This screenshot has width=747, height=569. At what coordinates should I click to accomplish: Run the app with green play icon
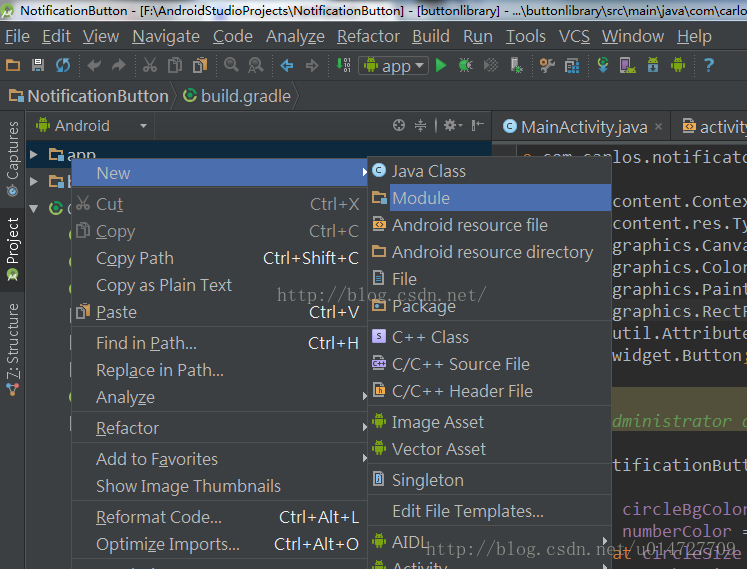(x=441, y=65)
